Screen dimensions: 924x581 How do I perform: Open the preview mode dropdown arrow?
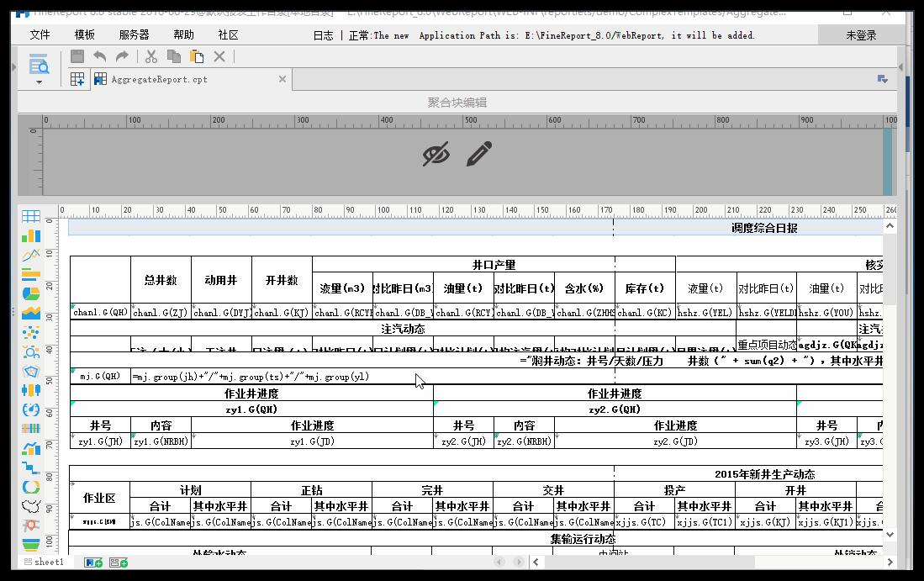tap(39, 82)
